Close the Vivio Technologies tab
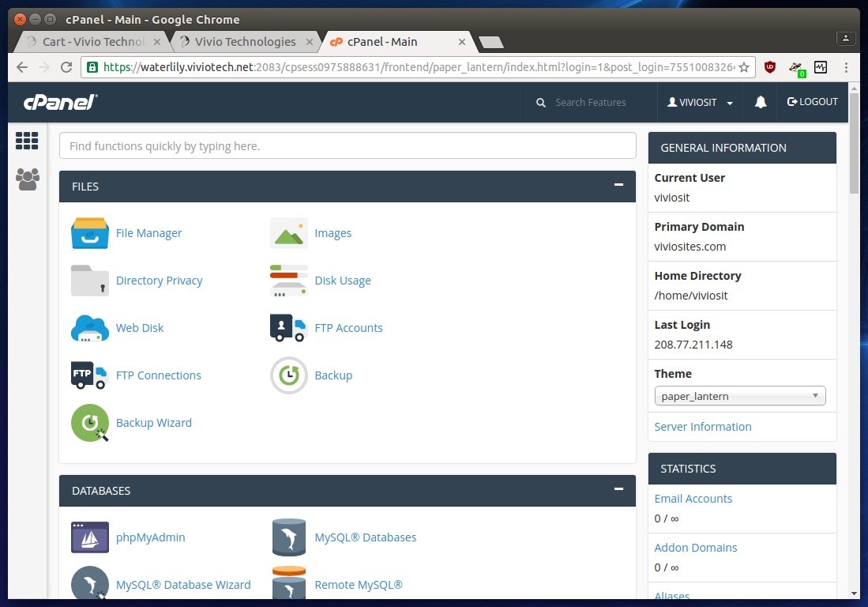This screenshot has height=607, width=868. (310, 42)
